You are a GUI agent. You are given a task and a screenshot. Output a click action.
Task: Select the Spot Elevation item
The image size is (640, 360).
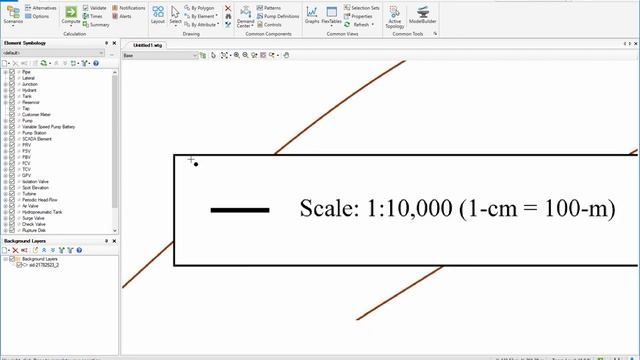[x=35, y=188]
